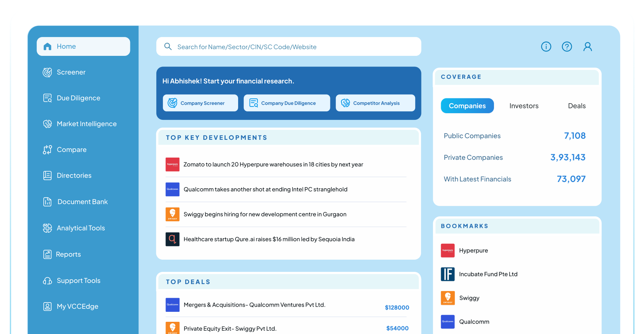Viewport: 644px width, 334px height.
Task: Open Screener from the sidebar
Action: point(71,72)
